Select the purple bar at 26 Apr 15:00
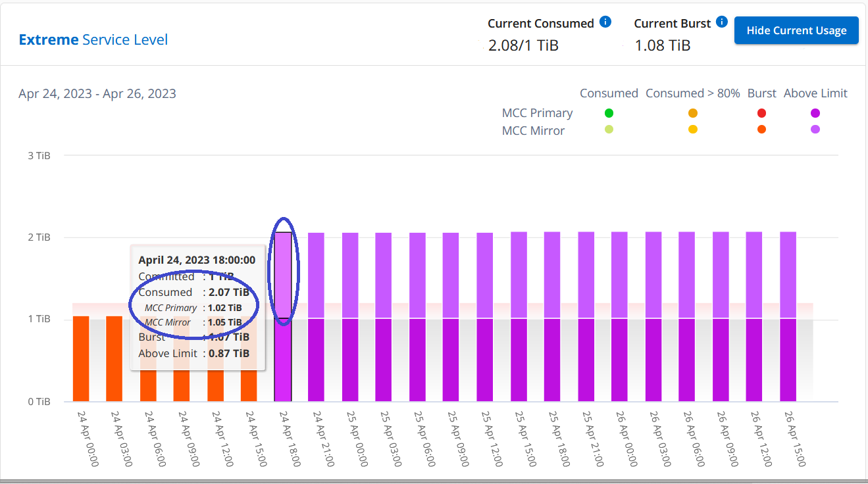 788,316
